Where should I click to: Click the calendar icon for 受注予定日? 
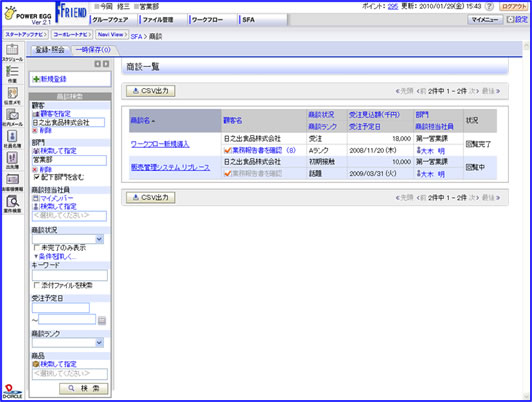102,320
